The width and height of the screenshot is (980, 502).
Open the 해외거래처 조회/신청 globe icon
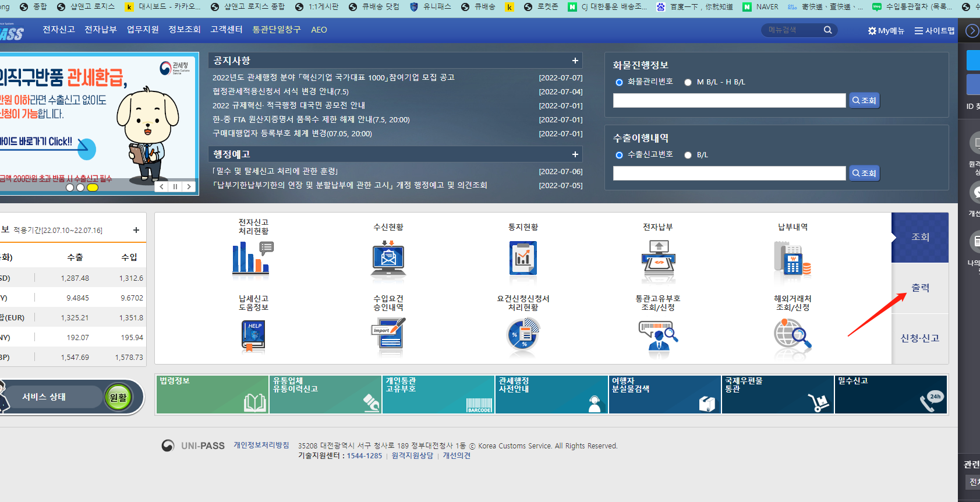click(793, 336)
